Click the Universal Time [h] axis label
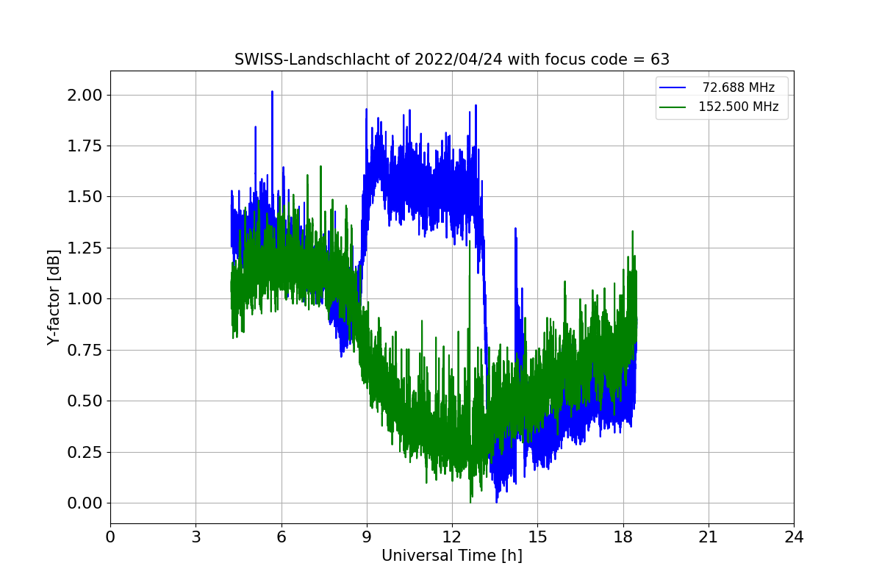 pos(452,556)
